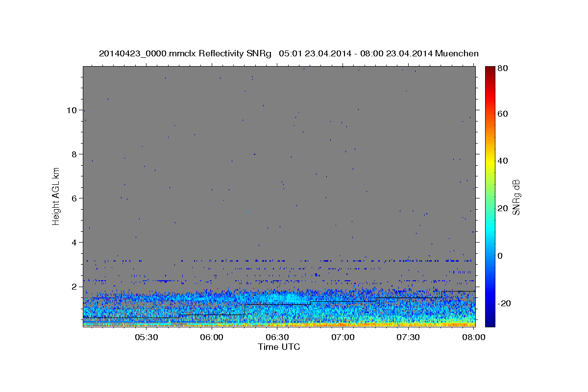Click the colorbar value 40

tap(503, 161)
